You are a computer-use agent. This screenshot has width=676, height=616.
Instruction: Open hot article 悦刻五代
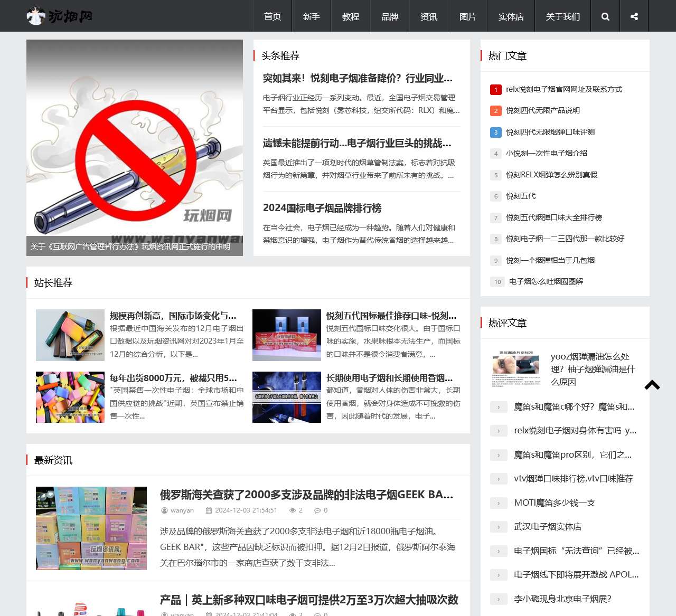(x=521, y=196)
